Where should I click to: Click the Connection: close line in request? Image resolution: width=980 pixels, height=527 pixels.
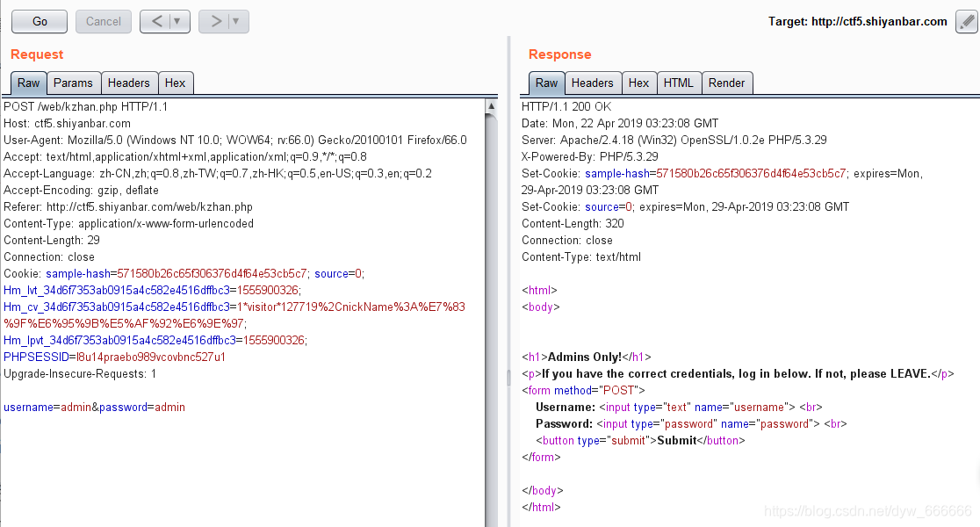tap(49, 257)
